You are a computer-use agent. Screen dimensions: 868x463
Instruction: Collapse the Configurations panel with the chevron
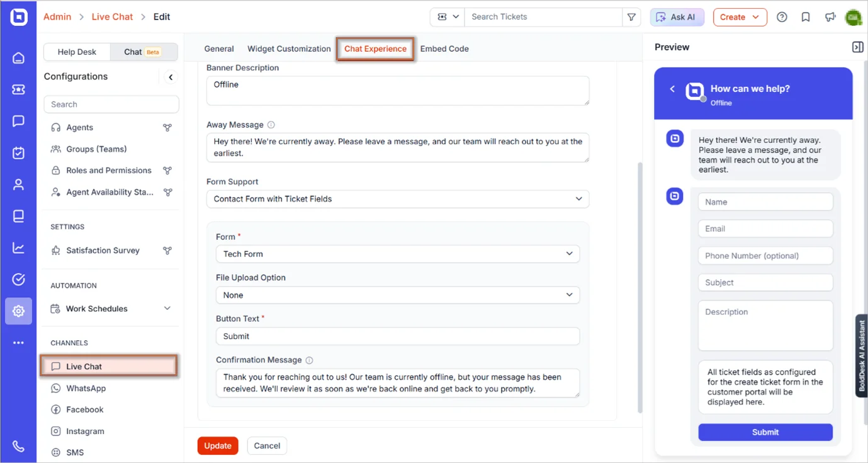[170, 76]
